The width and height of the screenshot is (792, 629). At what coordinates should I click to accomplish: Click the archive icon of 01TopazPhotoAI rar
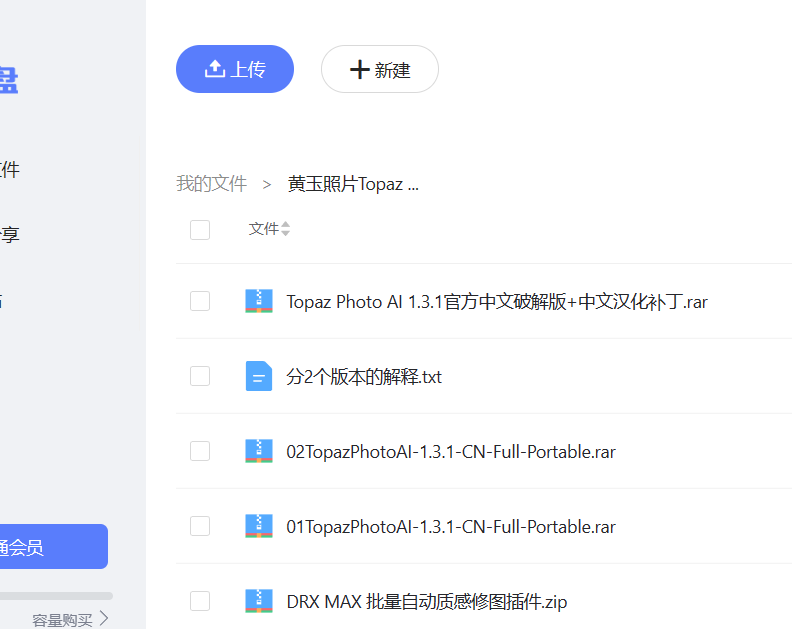[259, 526]
